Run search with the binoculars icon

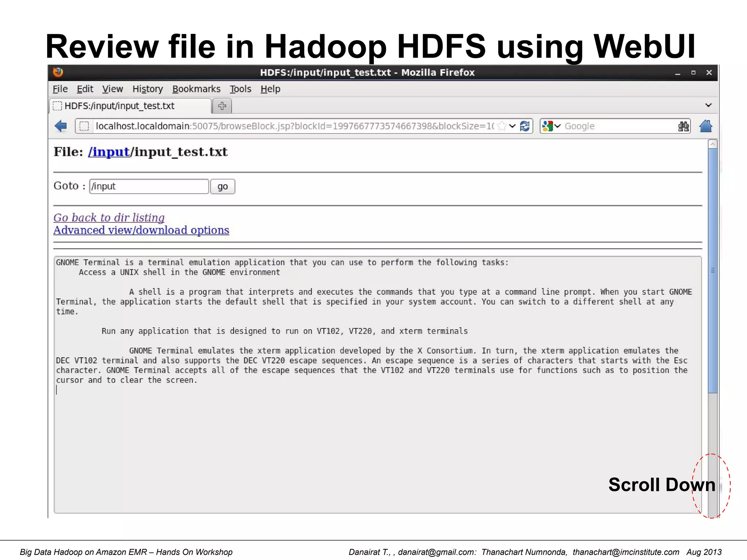pos(684,126)
